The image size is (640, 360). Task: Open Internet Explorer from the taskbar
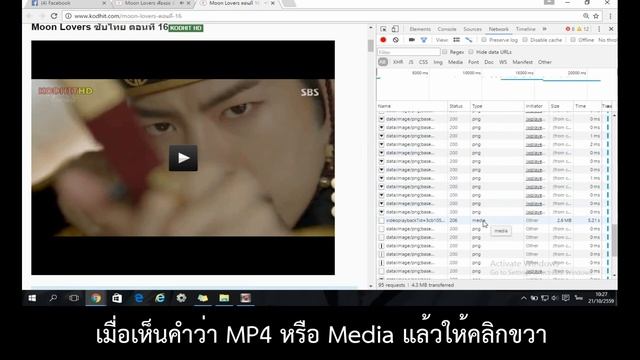tap(160, 298)
